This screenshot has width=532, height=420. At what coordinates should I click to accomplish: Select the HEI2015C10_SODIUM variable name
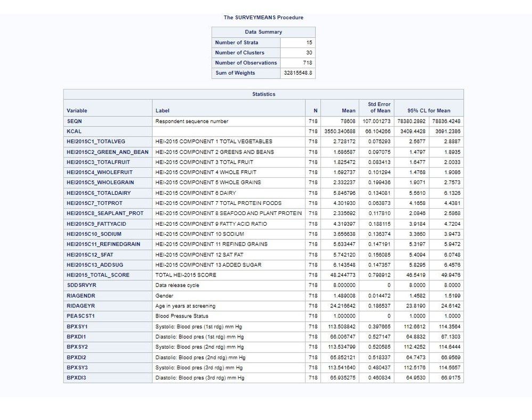tap(94, 234)
